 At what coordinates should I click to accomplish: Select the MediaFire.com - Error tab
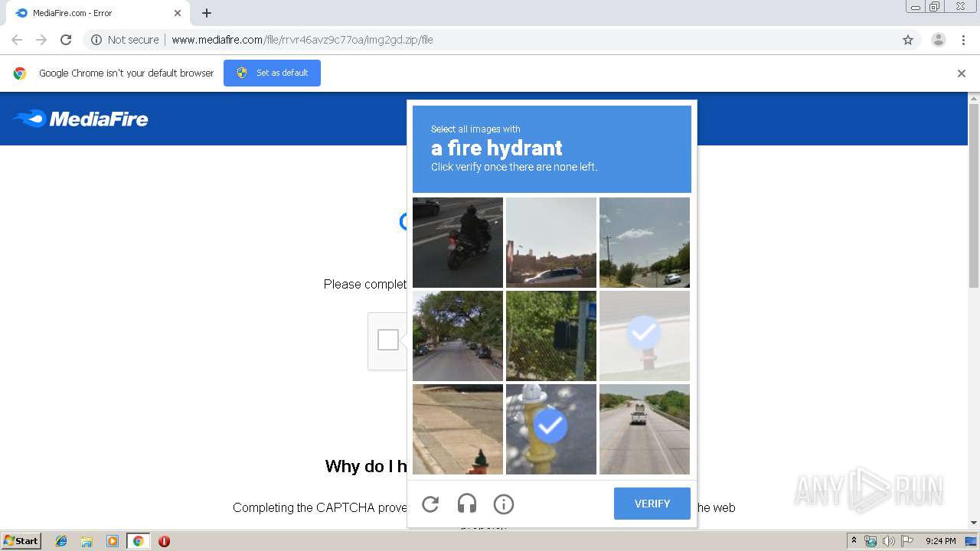(98, 13)
